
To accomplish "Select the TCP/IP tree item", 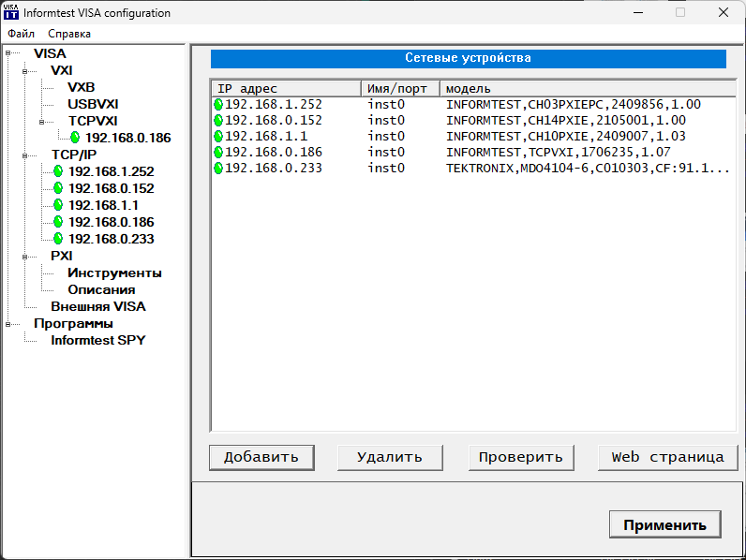I will 74,155.
